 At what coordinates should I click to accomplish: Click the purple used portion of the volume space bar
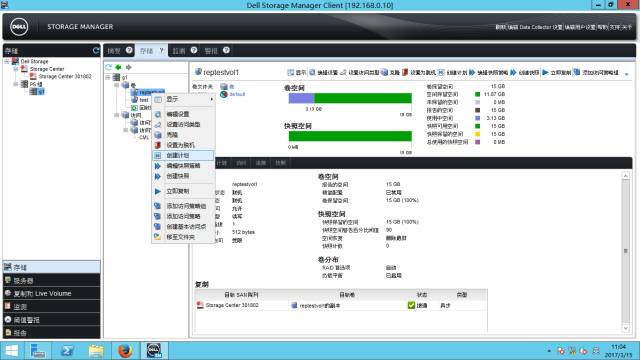point(301,98)
